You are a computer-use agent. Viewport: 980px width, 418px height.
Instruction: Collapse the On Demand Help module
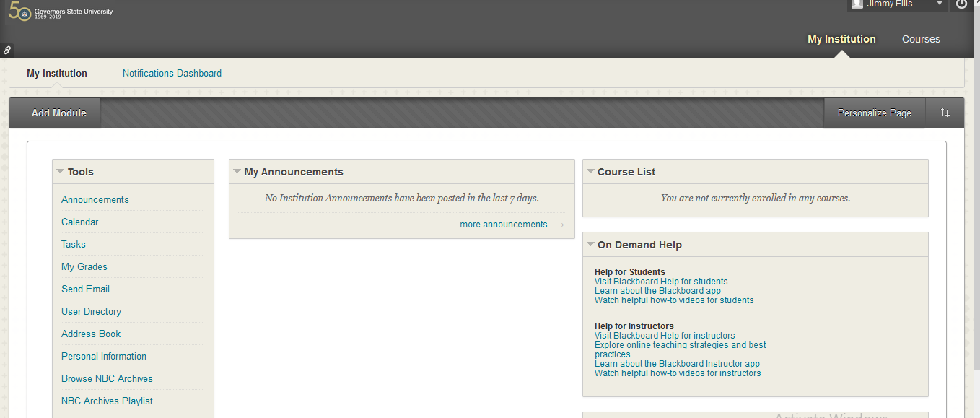tap(590, 245)
